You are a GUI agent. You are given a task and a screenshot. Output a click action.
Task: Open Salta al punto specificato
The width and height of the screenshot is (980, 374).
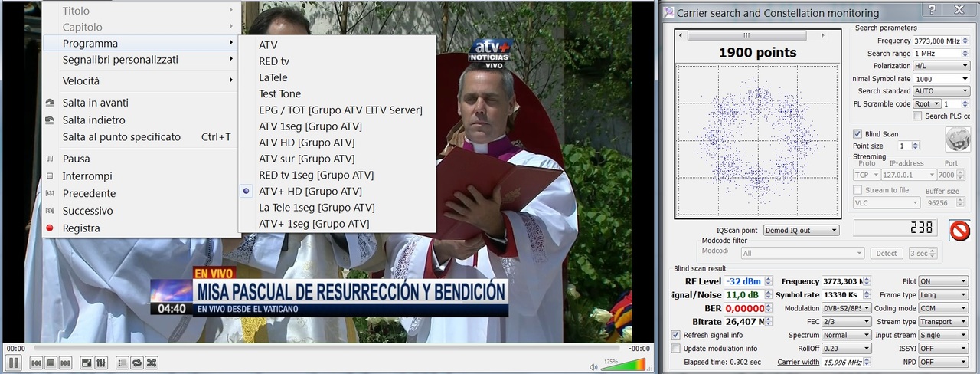click(142, 137)
